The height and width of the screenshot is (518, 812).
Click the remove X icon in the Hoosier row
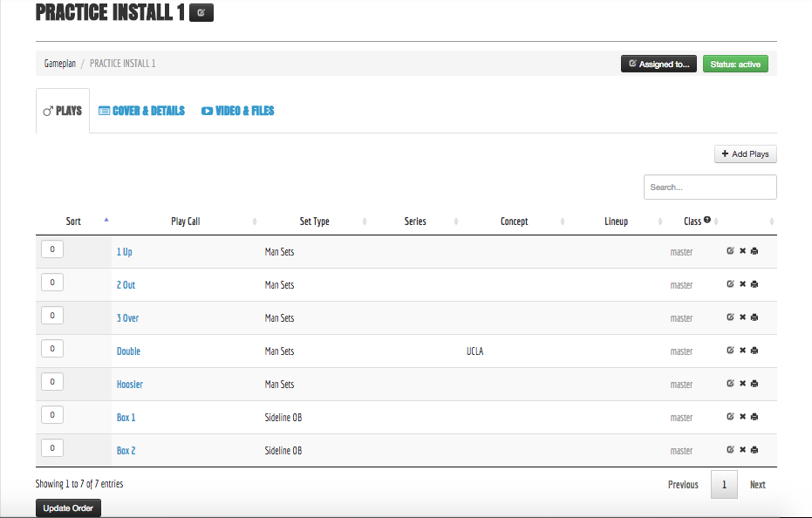point(742,384)
